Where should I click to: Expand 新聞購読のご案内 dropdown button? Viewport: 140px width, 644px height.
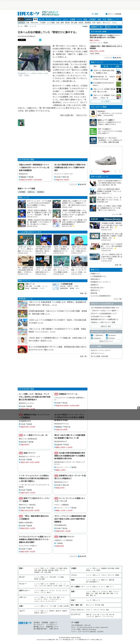[x=98, y=27]
